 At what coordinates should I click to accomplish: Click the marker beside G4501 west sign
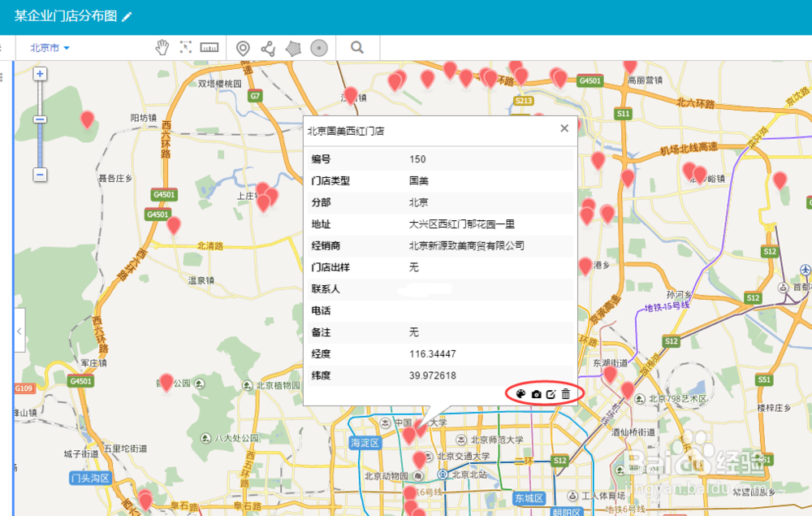click(174, 225)
